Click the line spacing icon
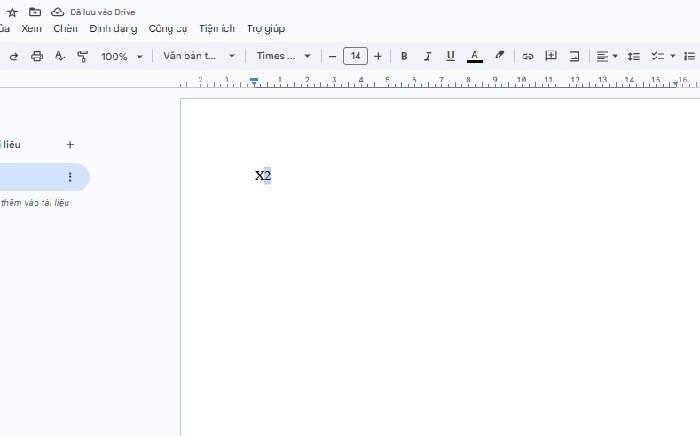 633,56
